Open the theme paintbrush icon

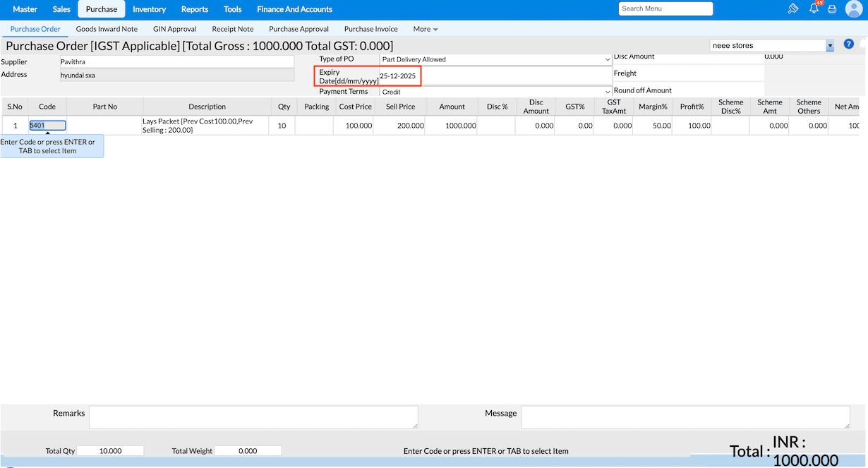(x=792, y=9)
